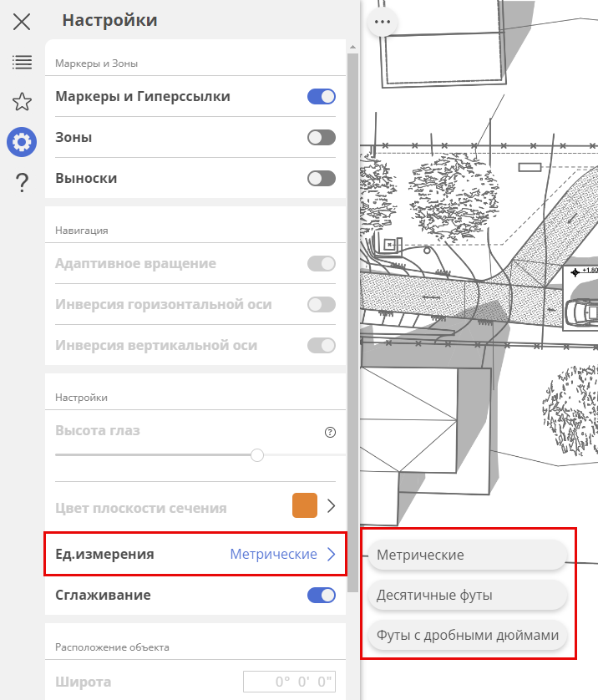This screenshot has width=598, height=700.
Task: Enable the Зоны toggle
Action: 322,138
